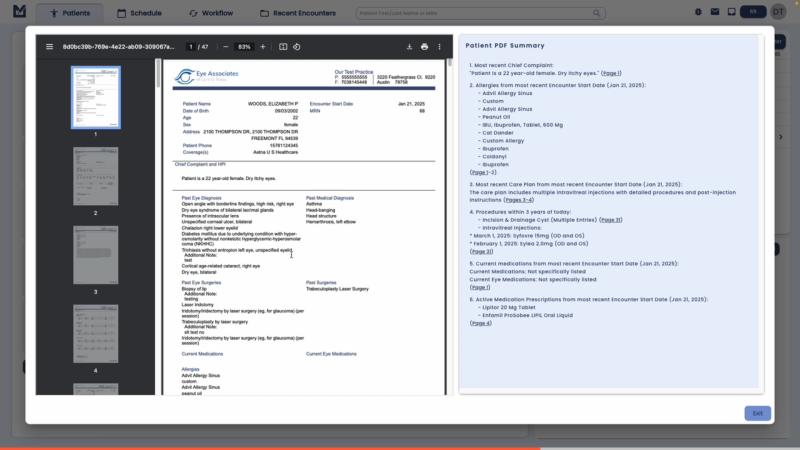This screenshot has height=450, width=800.
Task: Follow Page 1 link under Current Medications
Action: pyautogui.click(x=480, y=287)
